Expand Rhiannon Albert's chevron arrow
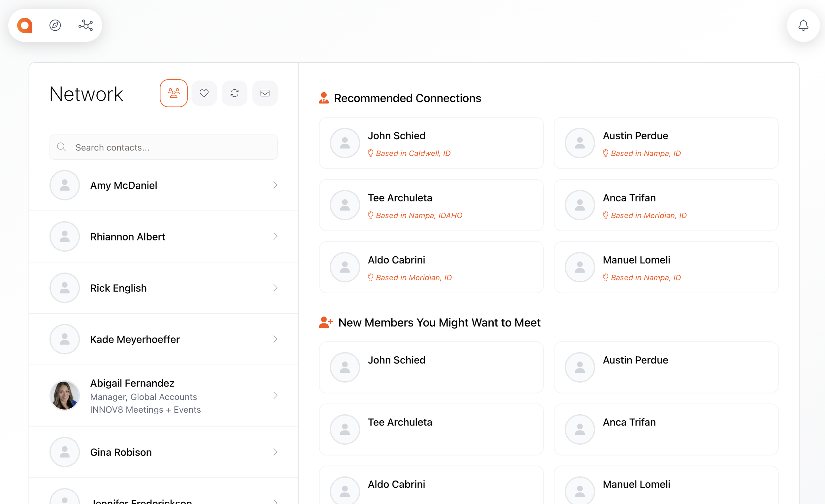Viewport: 825px width, 504px height. coord(275,236)
